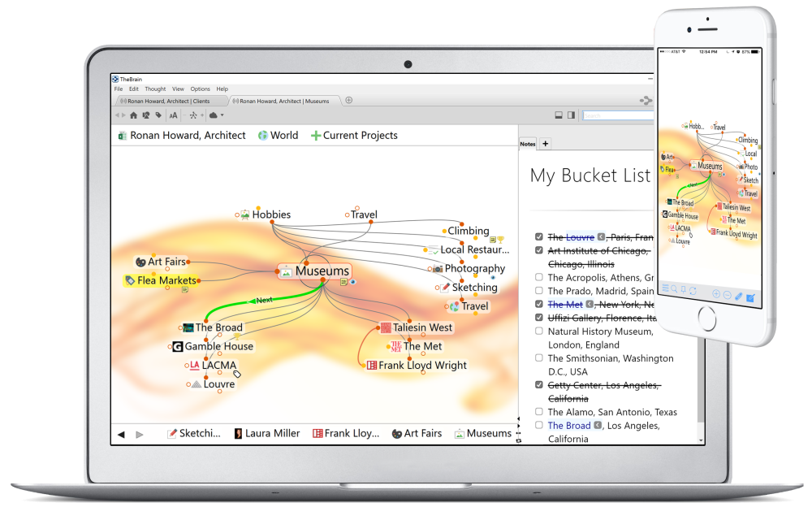Tap the phone app's edit note icon
This screenshot has width=812, height=507.
(750, 297)
